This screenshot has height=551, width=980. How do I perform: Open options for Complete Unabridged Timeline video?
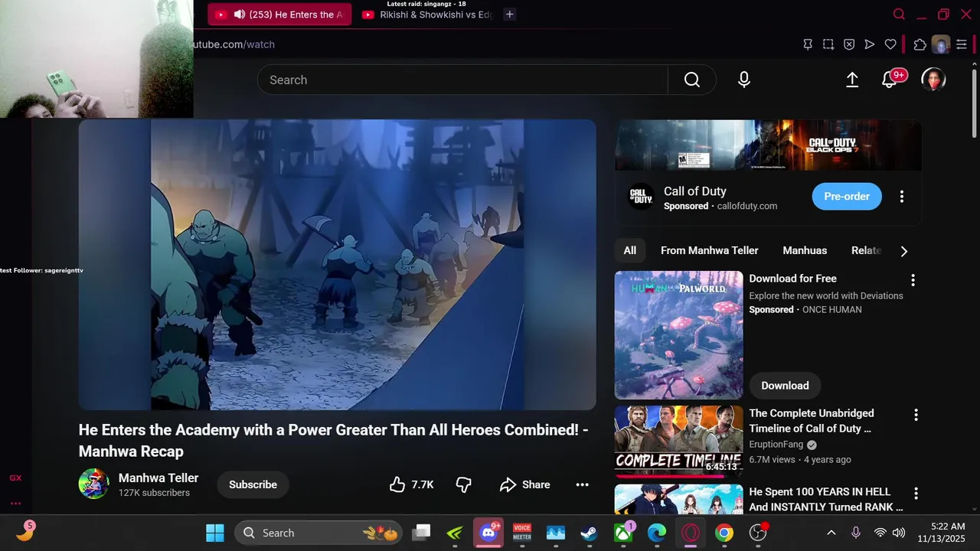tap(916, 415)
